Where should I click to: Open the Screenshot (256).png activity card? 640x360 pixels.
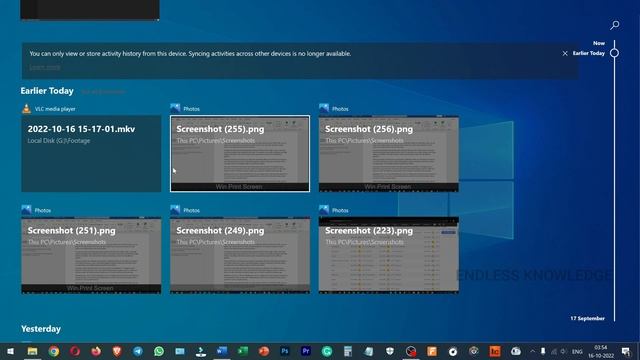pos(389,153)
